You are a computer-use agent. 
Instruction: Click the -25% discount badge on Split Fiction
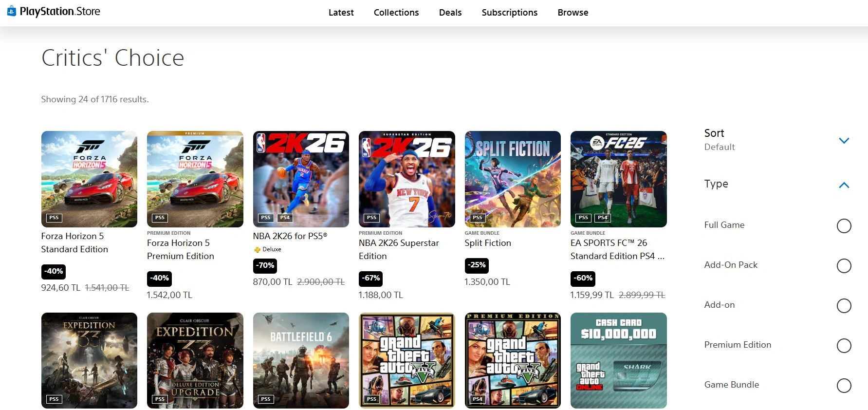[477, 265]
